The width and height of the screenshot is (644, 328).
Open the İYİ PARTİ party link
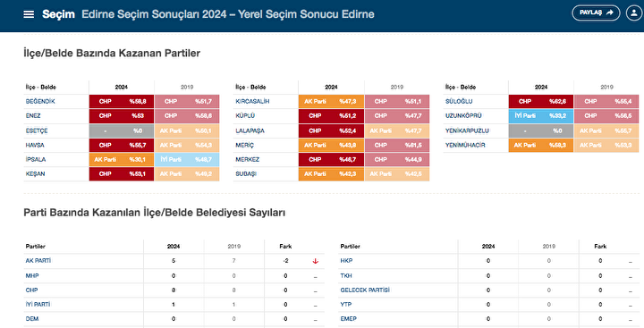point(38,304)
